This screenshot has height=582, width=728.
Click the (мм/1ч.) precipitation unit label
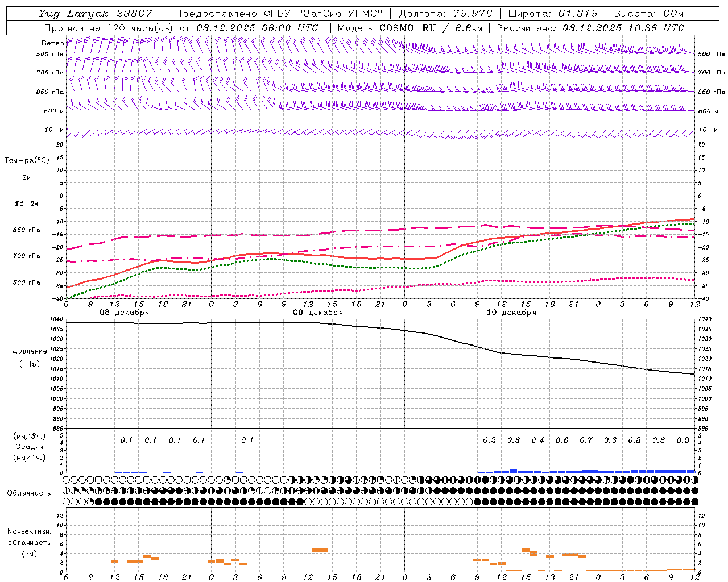coord(29,458)
